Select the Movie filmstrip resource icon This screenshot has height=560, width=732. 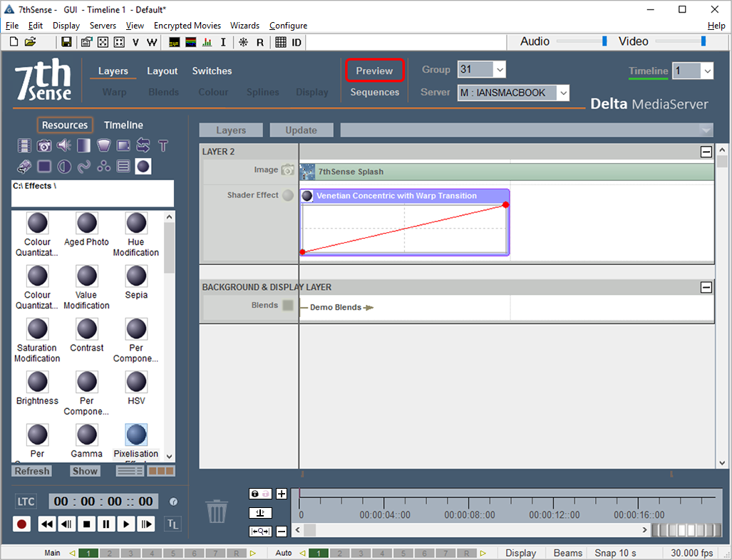tap(24, 145)
